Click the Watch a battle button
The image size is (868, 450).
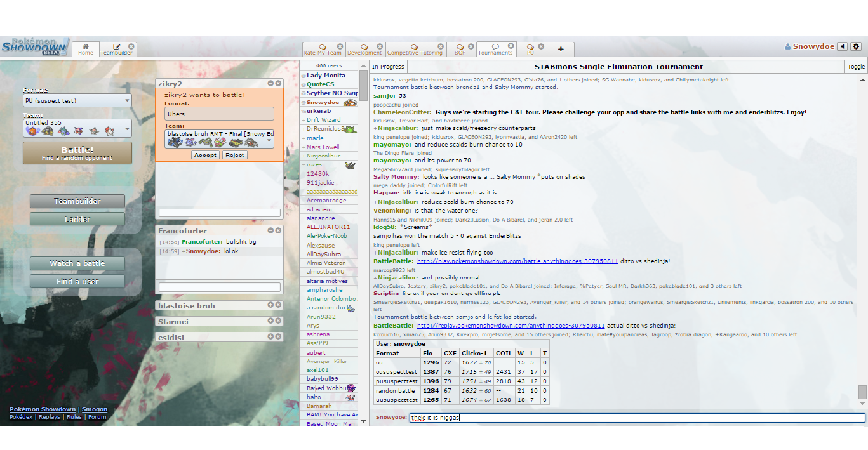coord(77,263)
